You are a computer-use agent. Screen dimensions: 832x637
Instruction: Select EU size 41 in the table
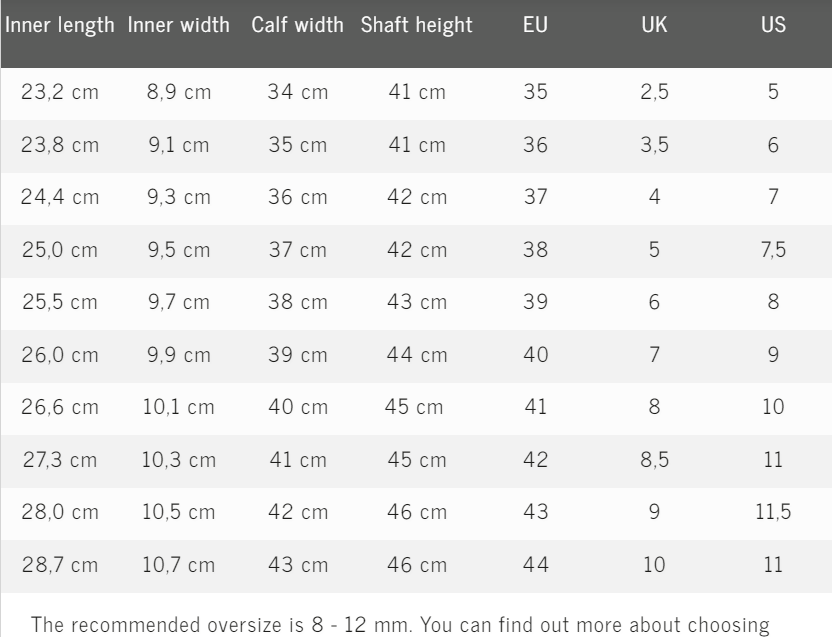[535, 407]
